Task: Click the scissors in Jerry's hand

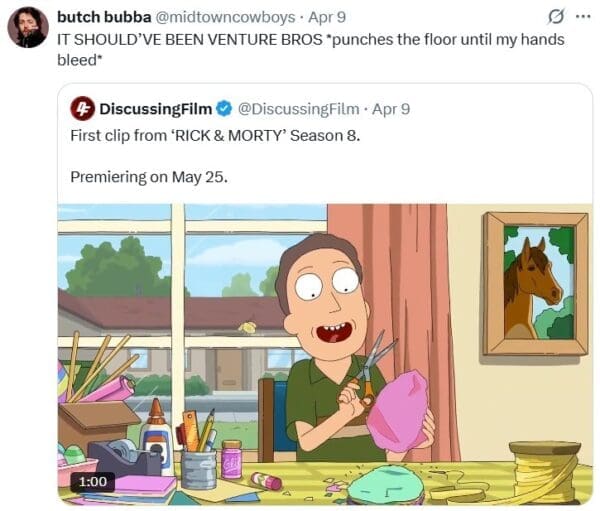Action: tap(371, 367)
